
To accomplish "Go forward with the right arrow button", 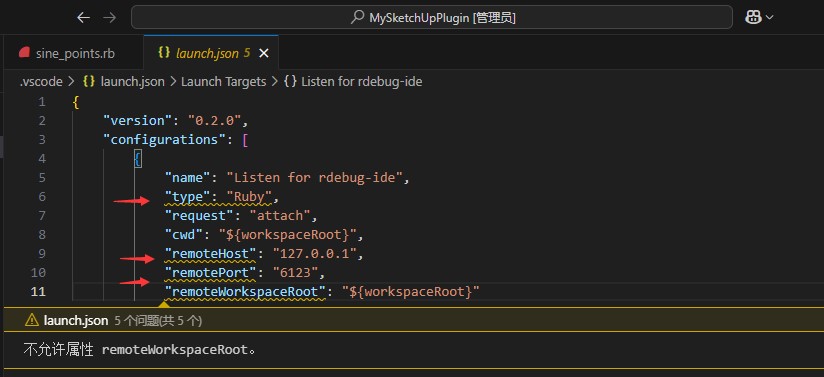I will point(109,17).
